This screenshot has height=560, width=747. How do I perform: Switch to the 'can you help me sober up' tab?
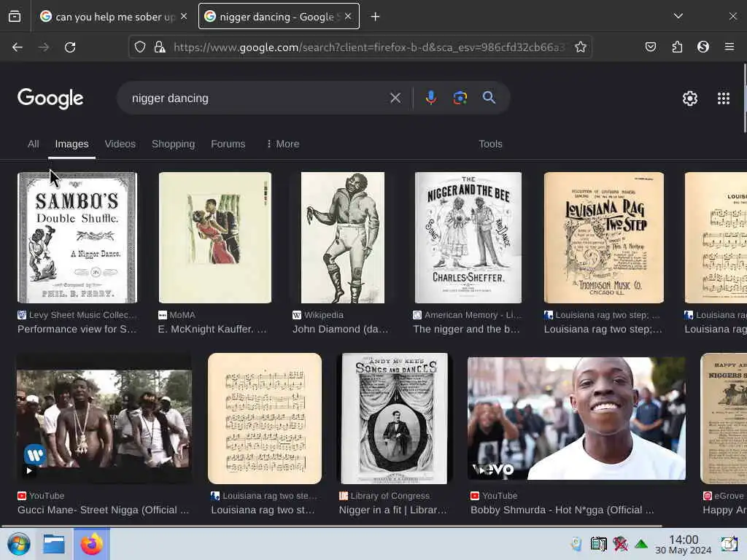(115, 17)
